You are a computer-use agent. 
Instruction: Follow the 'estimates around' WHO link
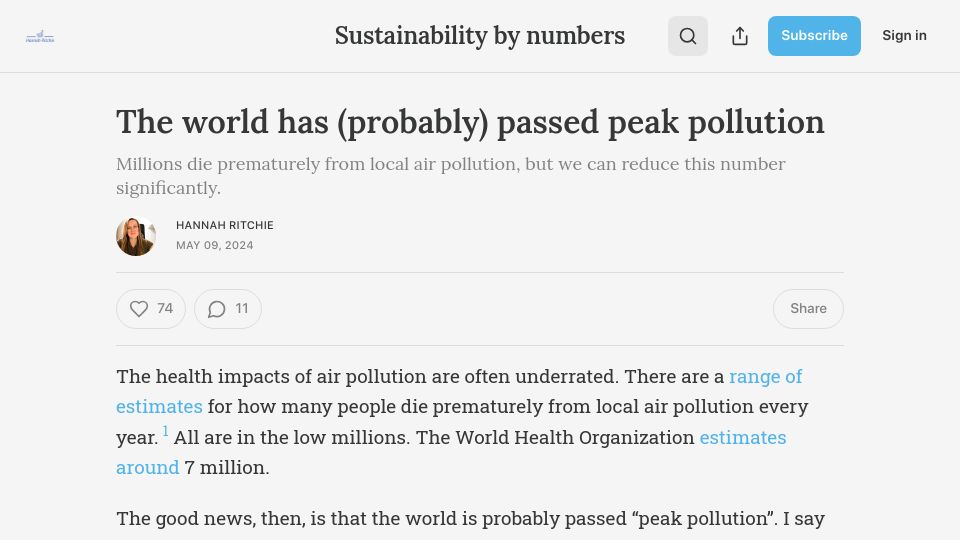tap(743, 438)
